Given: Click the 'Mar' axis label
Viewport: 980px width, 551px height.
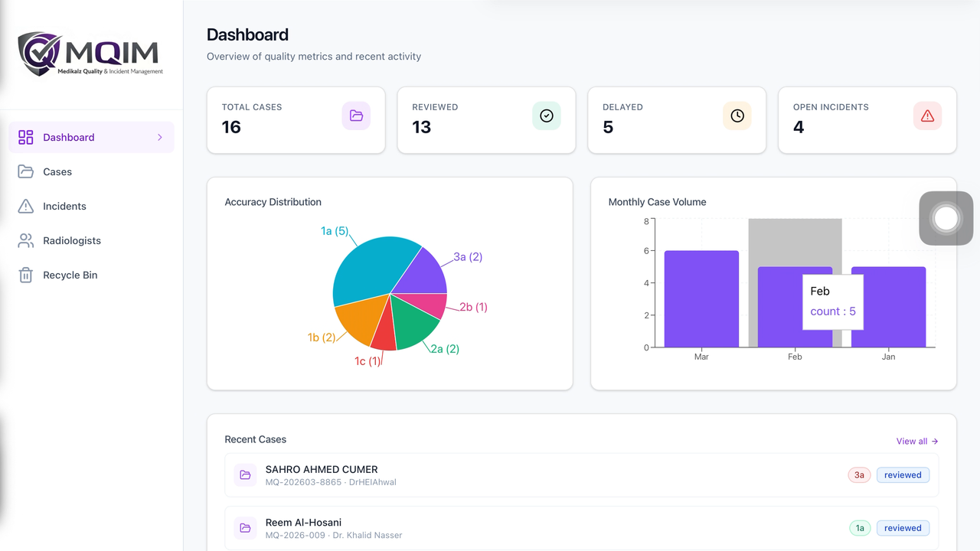Looking at the screenshot, I should coord(701,357).
